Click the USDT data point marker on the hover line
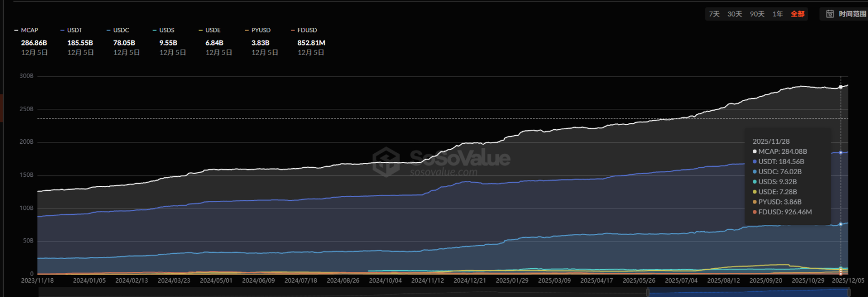This screenshot has width=868, height=297. pyautogui.click(x=841, y=153)
